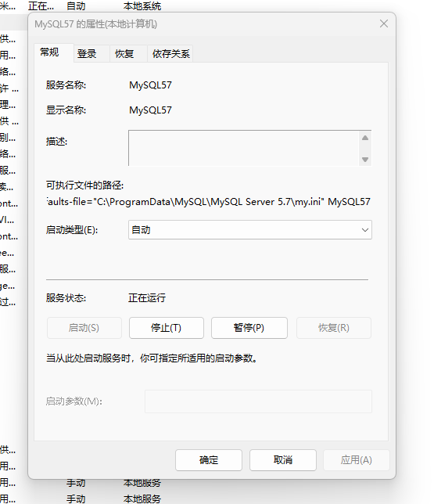The image size is (434, 504).
Task: Click the executable path text with my.ini
Action: click(209, 202)
